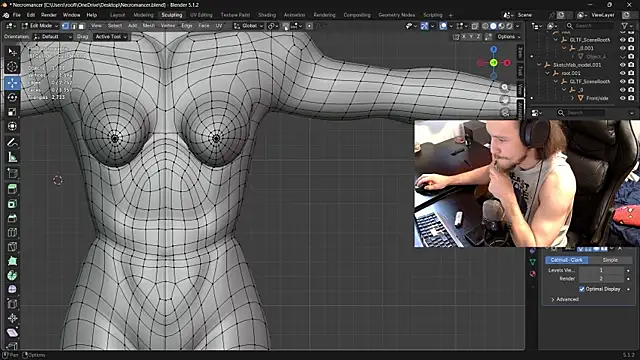The width and height of the screenshot is (640, 360).
Task: Select the Measure tool
Action: (x=13, y=157)
